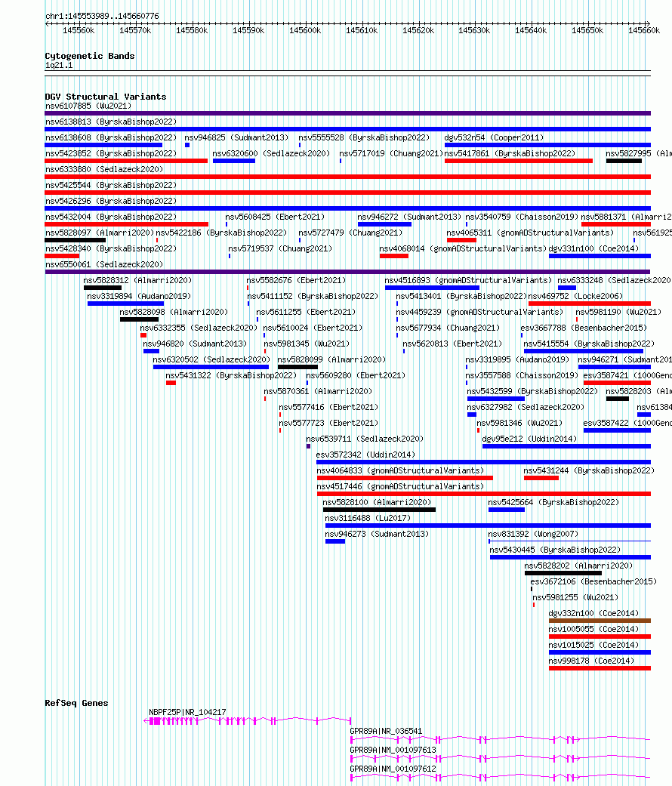
Task: Click nsv4065311 (gnomADStructuralVariants) label
Action: (530, 233)
